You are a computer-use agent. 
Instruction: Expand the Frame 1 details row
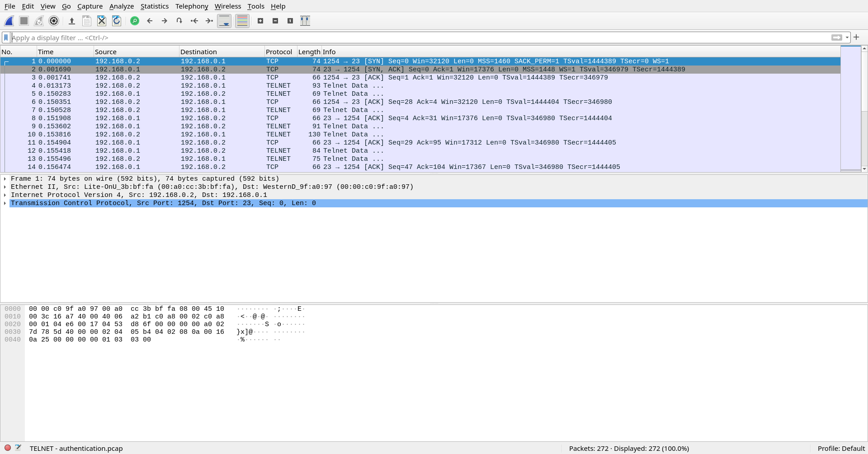coord(5,179)
